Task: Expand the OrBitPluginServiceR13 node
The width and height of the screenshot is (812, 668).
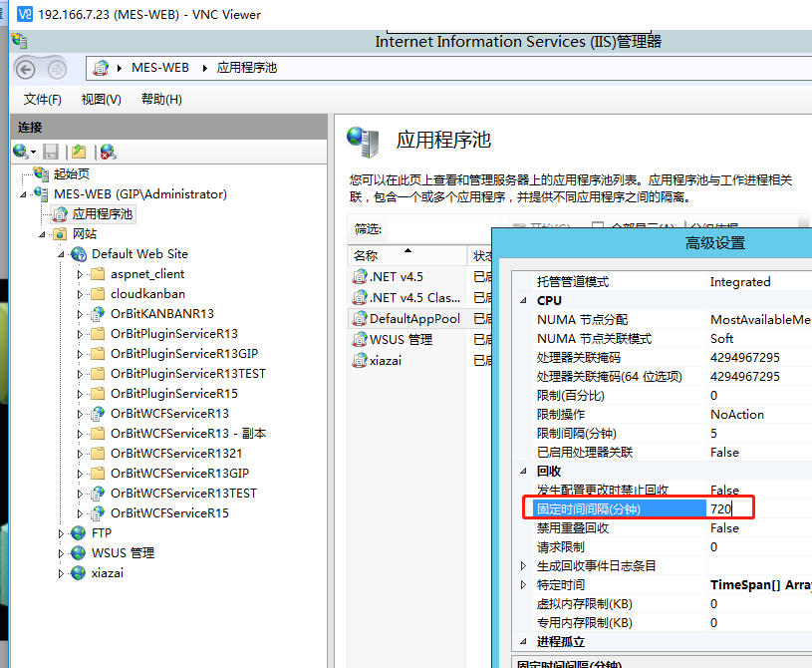Action: (80, 334)
